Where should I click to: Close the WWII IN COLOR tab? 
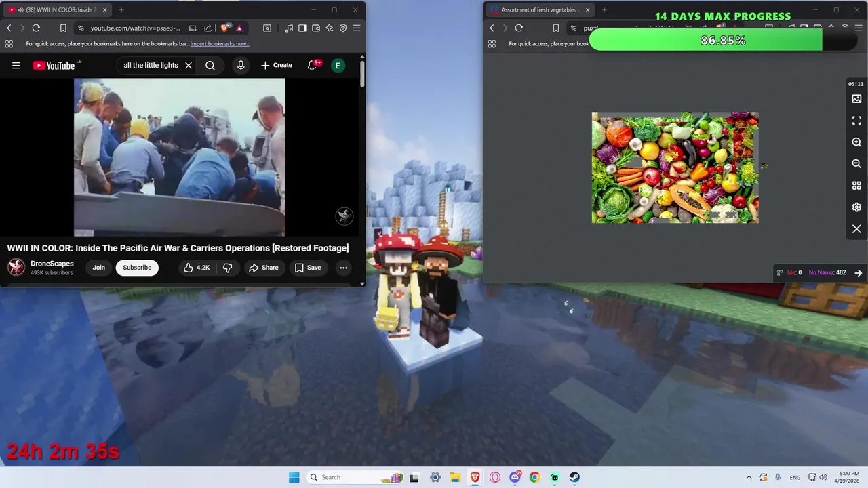point(105,10)
